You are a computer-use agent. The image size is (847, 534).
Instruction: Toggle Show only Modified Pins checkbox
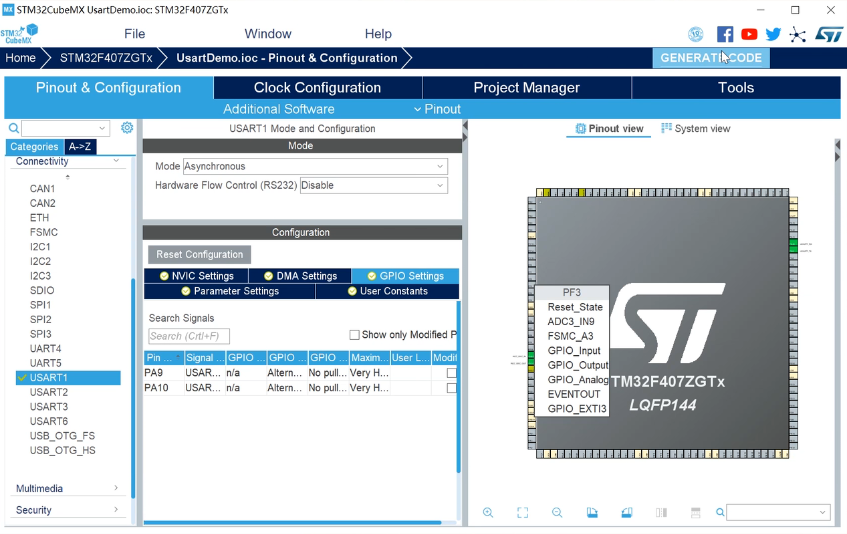point(354,335)
